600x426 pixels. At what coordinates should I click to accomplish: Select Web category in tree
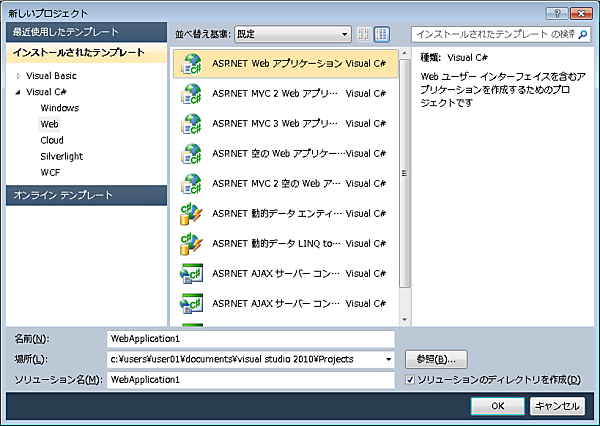point(49,124)
